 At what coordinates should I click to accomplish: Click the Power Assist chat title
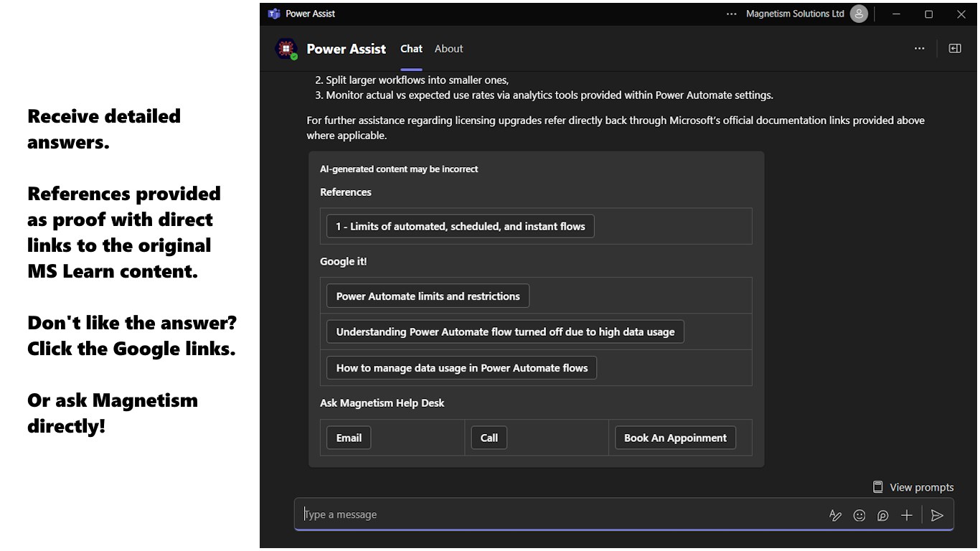pos(347,49)
